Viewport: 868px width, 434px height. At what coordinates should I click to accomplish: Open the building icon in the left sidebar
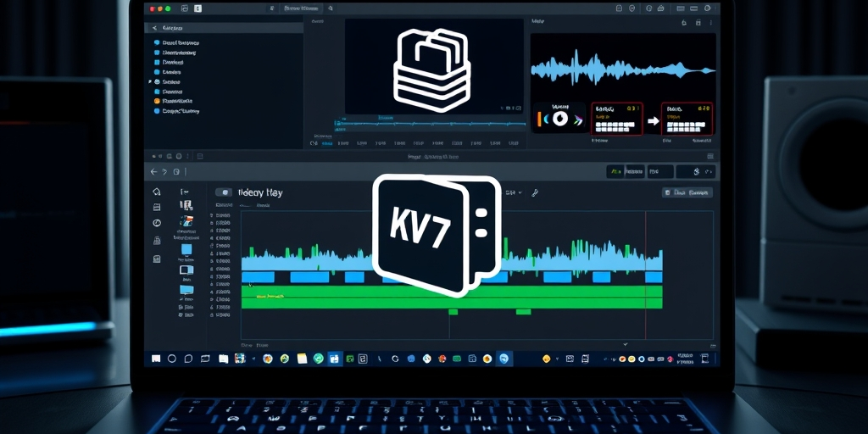point(157,241)
